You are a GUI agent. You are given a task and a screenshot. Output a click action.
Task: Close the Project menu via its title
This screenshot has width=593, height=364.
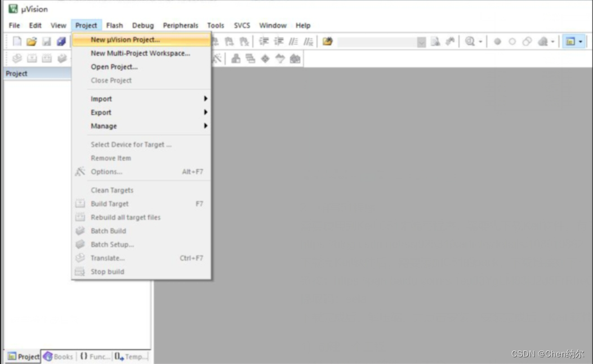point(86,25)
